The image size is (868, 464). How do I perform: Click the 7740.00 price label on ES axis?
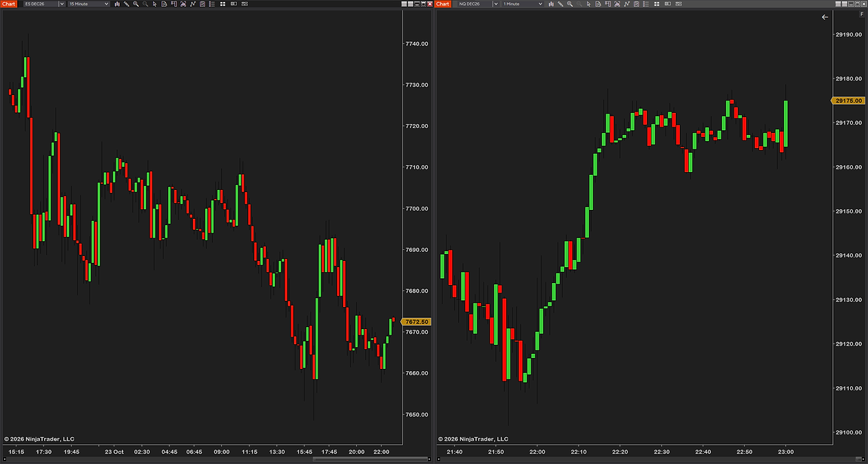point(417,43)
